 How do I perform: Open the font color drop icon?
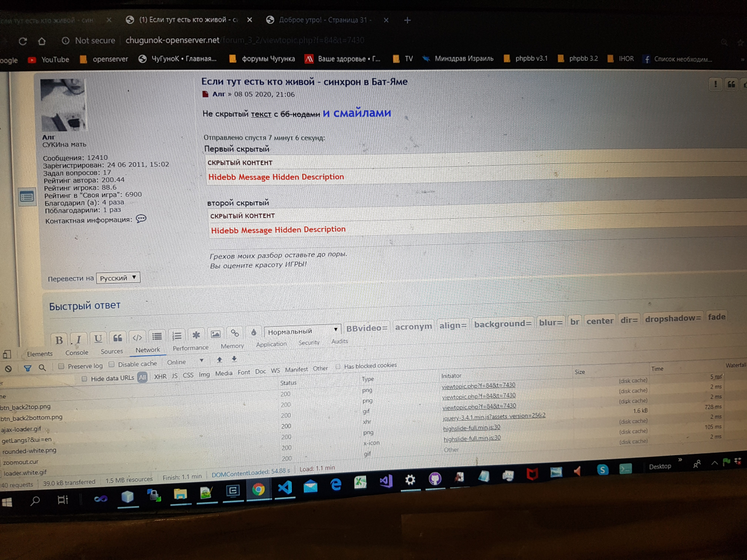[253, 332]
